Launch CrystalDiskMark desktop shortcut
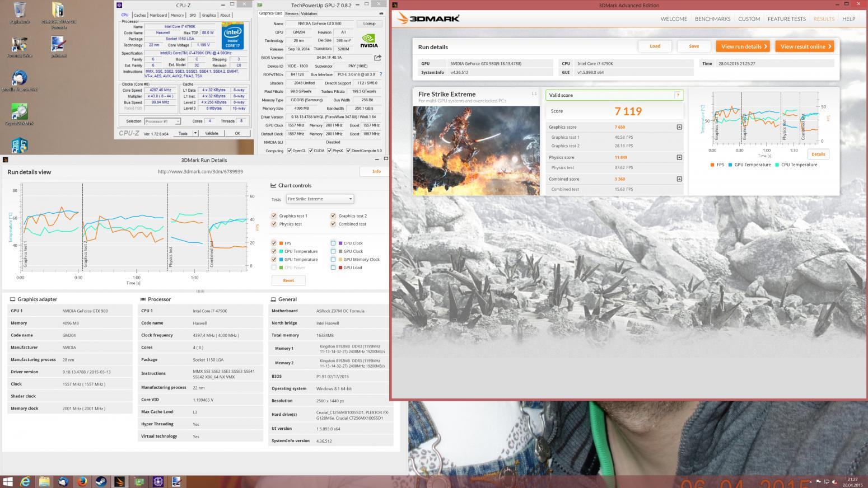 pyautogui.click(x=19, y=114)
